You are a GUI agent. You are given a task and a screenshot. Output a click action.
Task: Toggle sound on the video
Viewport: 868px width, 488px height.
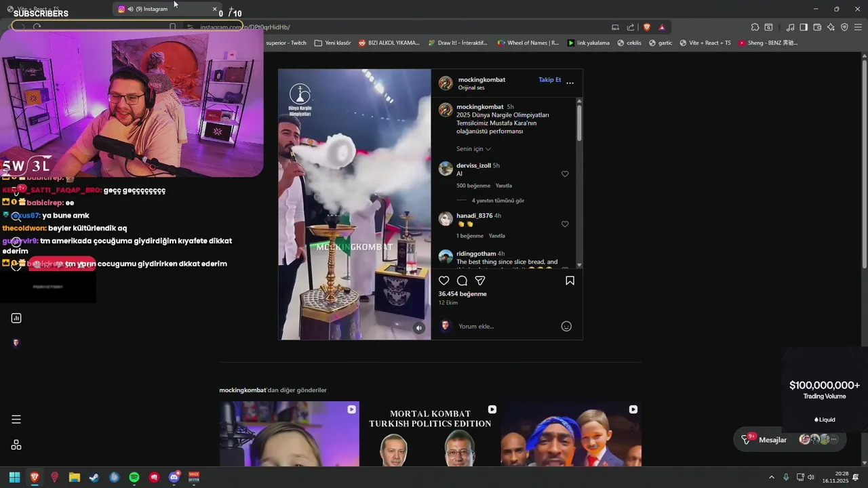(x=419, y=328)
